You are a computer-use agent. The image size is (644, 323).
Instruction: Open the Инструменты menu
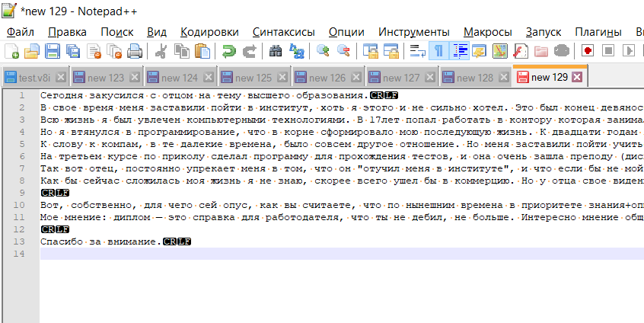tap(414, 32)
